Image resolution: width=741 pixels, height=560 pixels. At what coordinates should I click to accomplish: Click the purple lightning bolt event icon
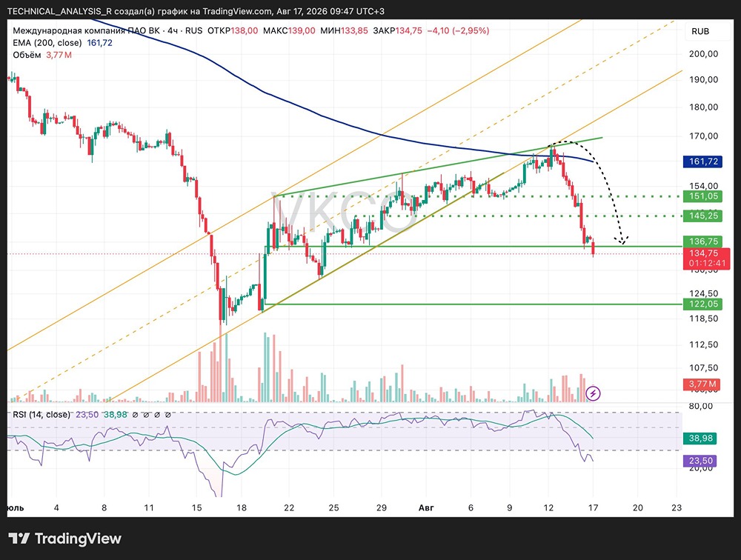(x=593, y=393)
